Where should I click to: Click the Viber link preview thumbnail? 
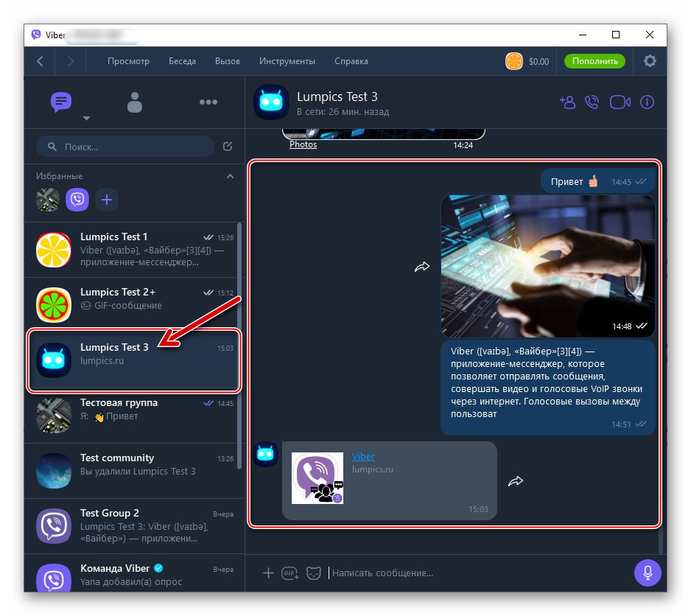pyautogui.click(x=318, y=478)
